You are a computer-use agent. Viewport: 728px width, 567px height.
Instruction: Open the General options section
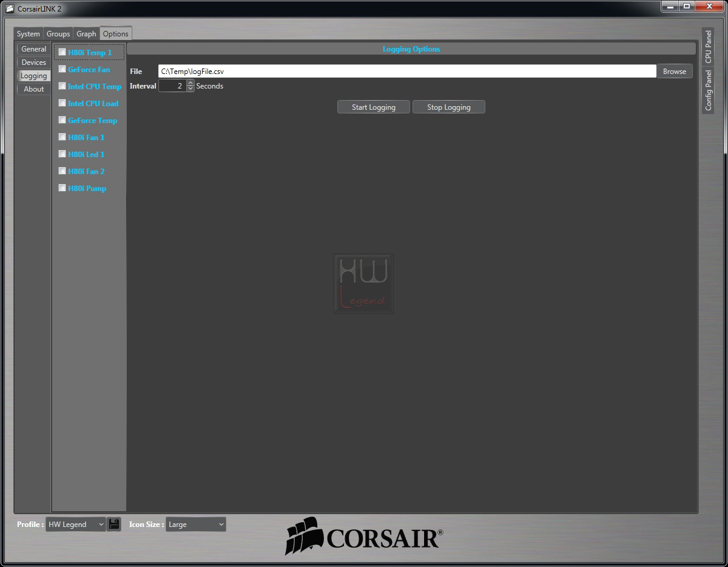[34, 49]
